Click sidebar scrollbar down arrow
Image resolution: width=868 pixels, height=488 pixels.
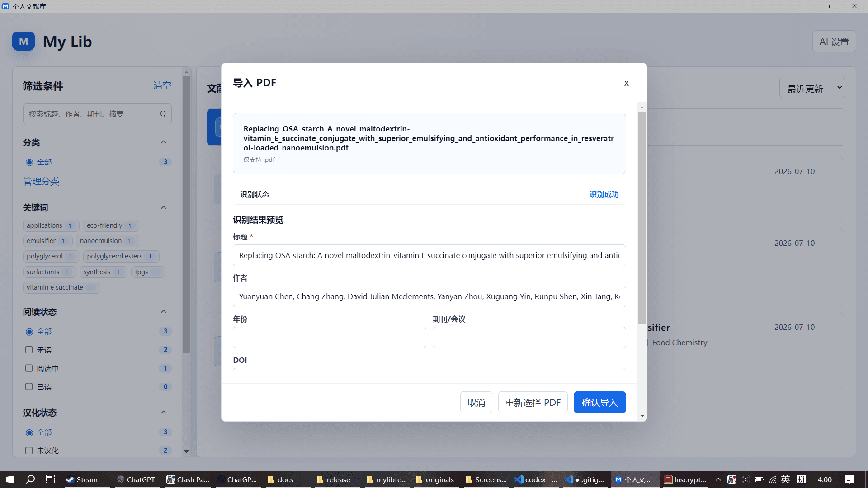point(186,451)
